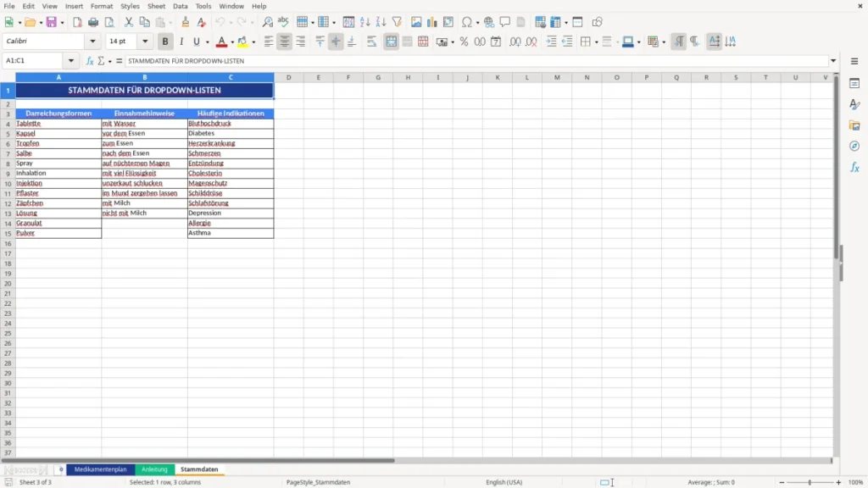
Task: Click the Export as PDF icon
Action: tap(77, 22)
